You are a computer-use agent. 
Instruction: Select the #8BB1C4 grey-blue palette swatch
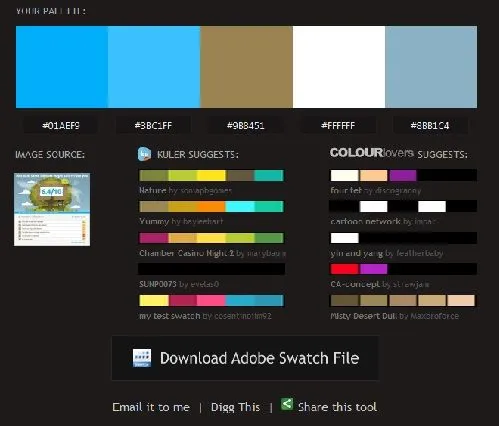(x=431, y=67)
